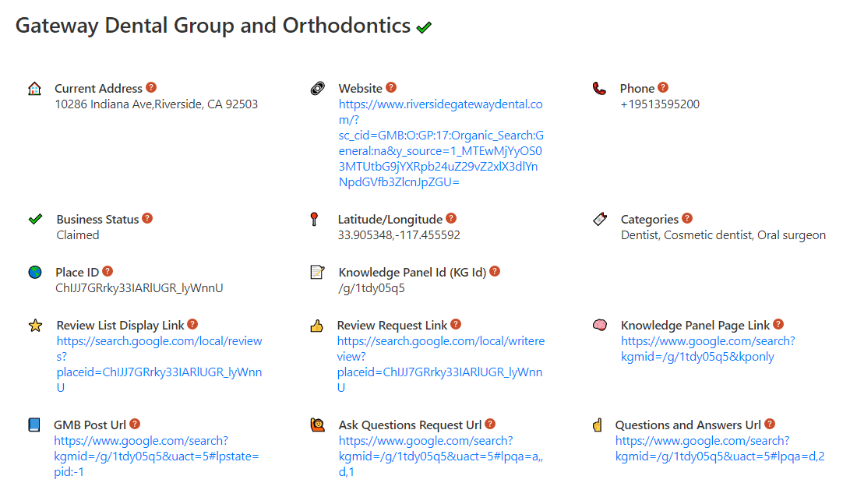Click the green verified checkmark beside business title
Viewport: 857px width, 504px height.
point(424,27)
